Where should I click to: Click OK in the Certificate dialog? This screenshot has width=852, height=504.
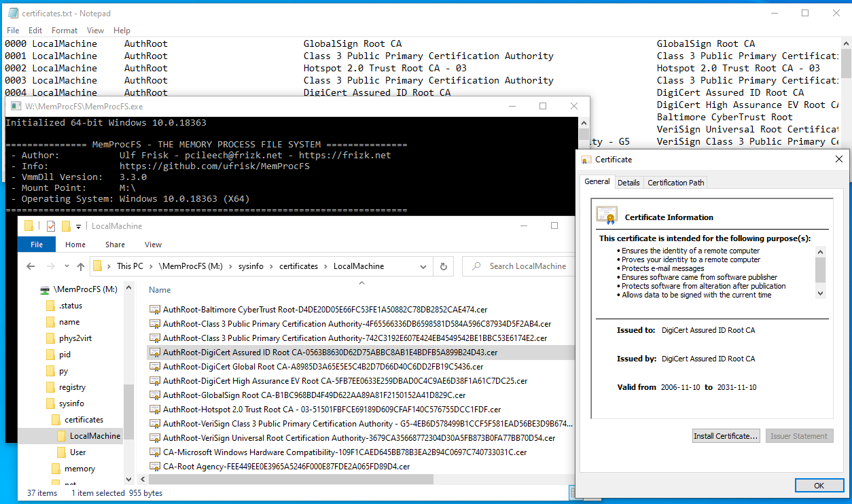pos(819,486)
